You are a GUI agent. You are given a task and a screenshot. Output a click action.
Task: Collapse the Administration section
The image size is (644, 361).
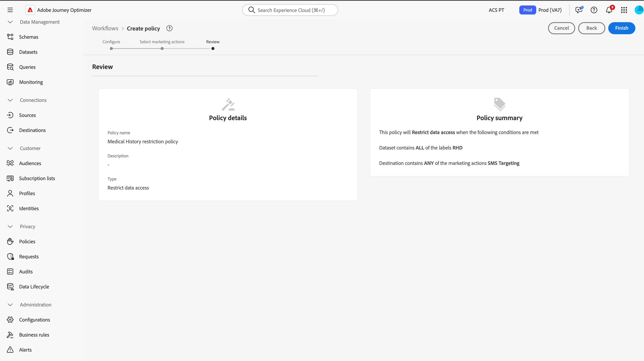tap(10, 305)
